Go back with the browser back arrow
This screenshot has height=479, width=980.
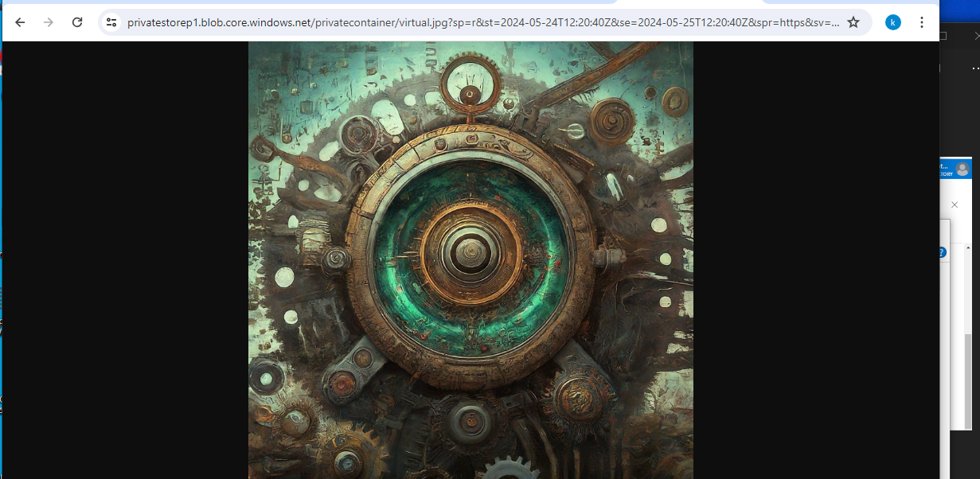[21, 22]
